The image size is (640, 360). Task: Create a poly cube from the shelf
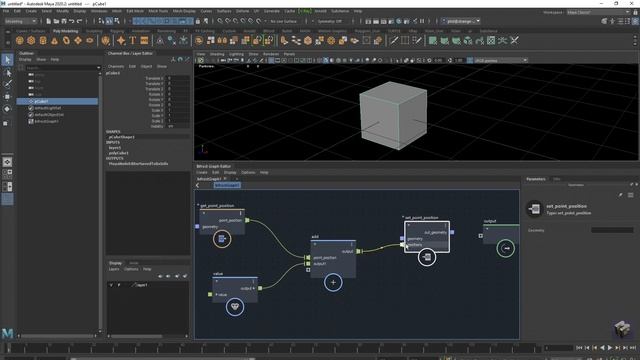click(31, 40)
